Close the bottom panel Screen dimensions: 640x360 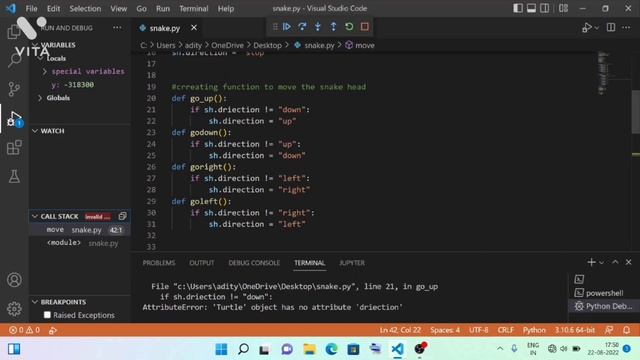coord(629,262)
